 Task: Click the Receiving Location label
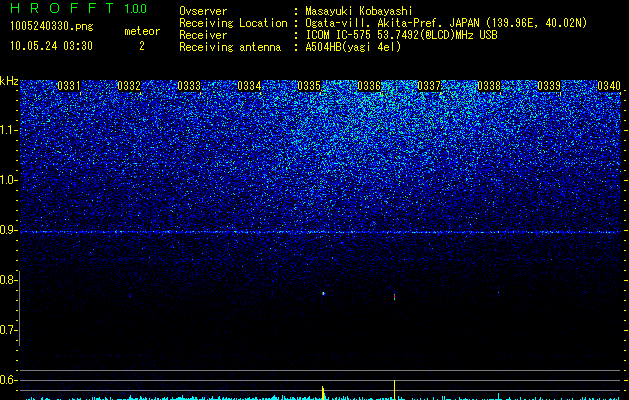point(233,23)
